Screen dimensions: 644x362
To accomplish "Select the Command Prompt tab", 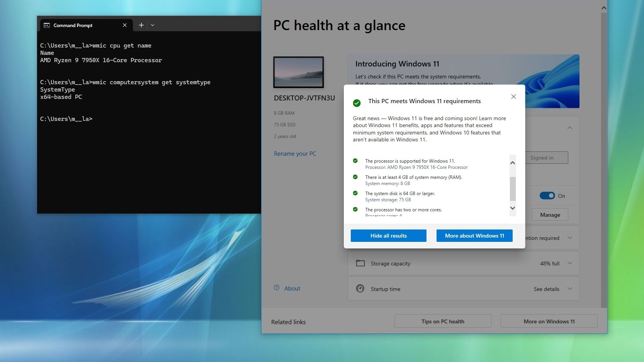I will point(87,25).
